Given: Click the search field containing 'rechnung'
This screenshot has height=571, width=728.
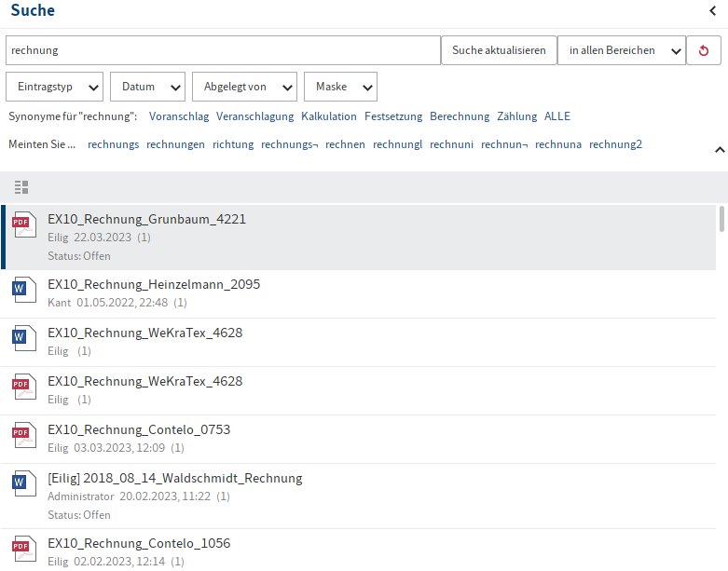Looking at the screenshot, I should click(223, 50).
